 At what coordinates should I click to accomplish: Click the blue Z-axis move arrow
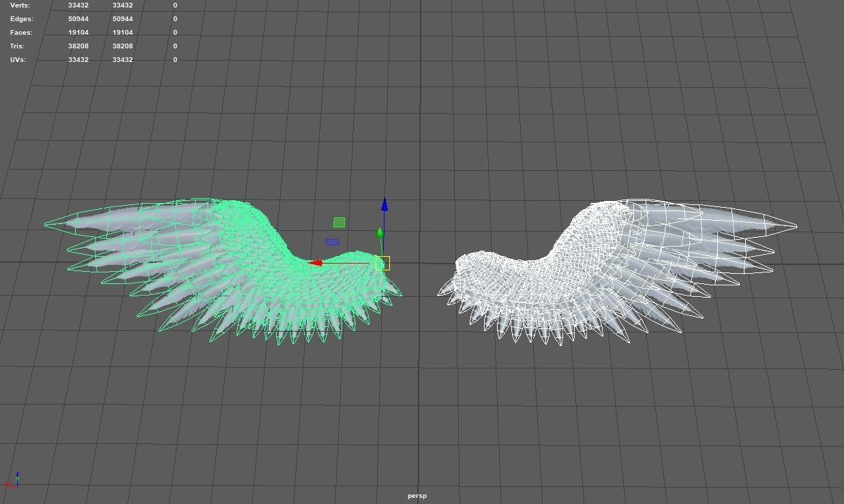[x=385, y=204]
